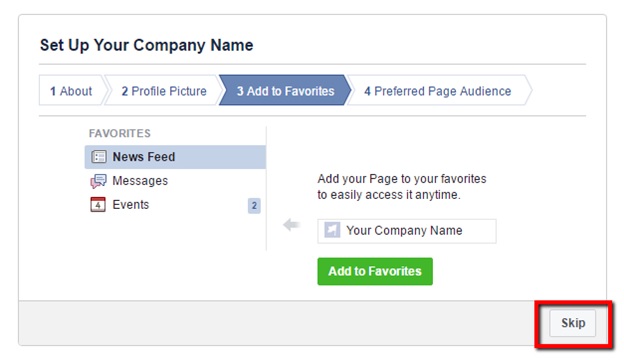Click the News Feed list icon

click(x=98, y=157)
